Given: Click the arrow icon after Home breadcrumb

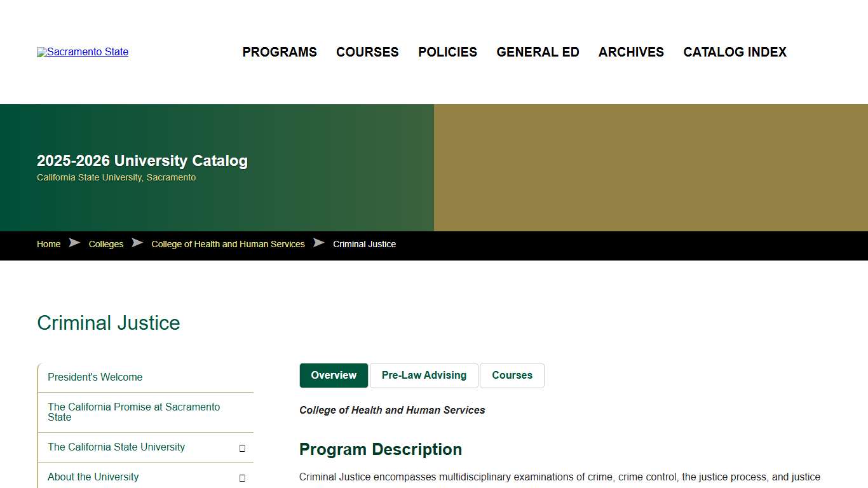Looking at the screenshot, I should tap(74, 243).
